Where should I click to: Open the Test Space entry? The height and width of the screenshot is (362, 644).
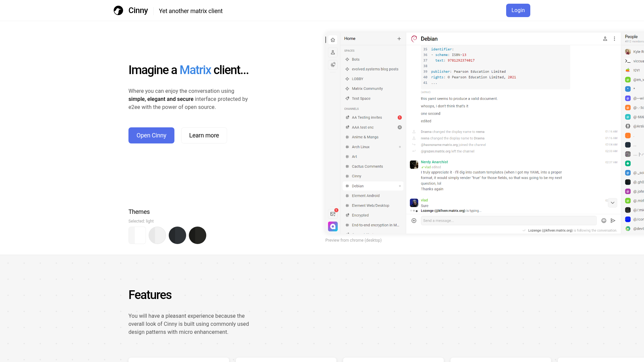click(373, 99)
